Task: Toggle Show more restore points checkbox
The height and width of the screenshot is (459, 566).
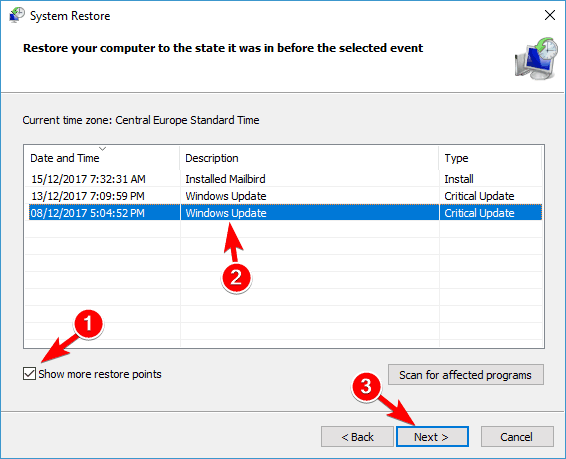Action: pyautogui.click(x=29, y=373)
